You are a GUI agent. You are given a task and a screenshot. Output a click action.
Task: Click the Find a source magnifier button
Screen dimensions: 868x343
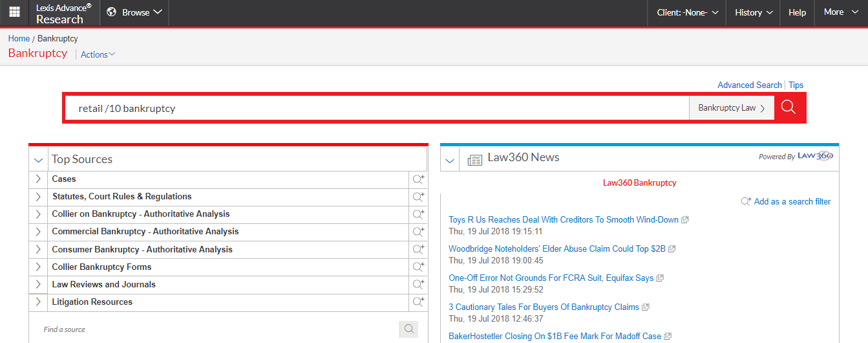(408, 329)
